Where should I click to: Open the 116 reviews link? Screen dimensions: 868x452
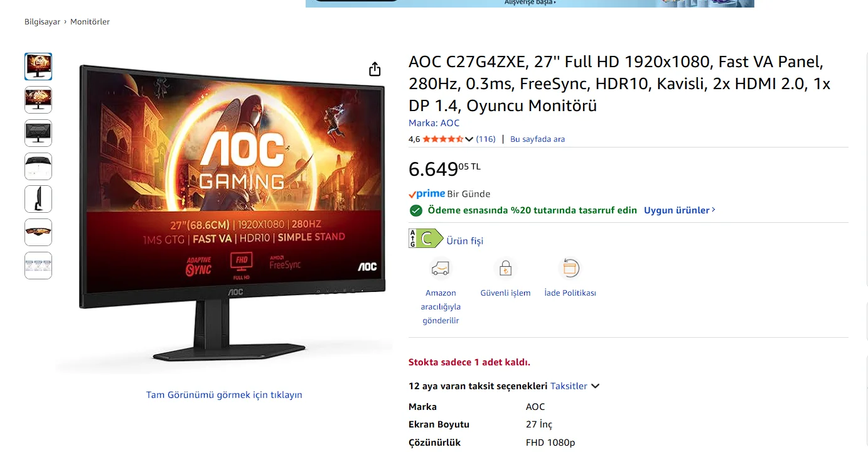click(x=486, y=139)
